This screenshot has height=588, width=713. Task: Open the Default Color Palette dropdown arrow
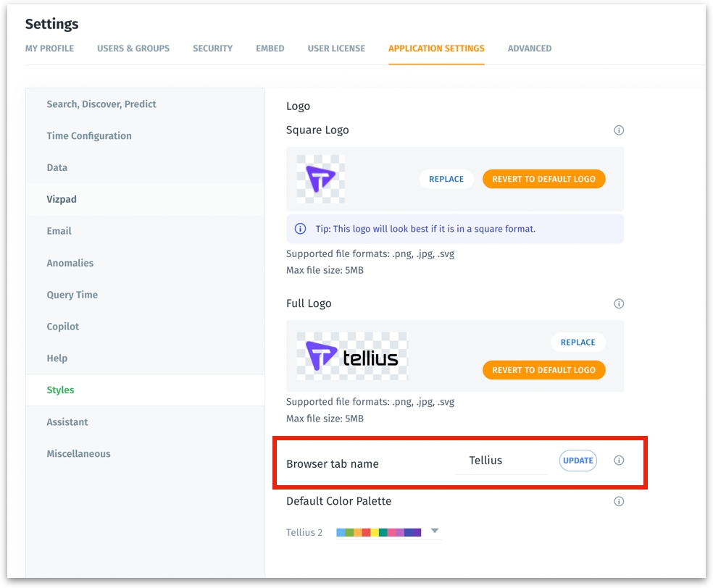click(x=435, y=531)
